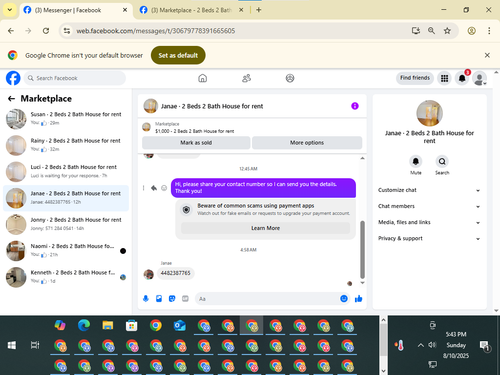Reload the page

46,31
